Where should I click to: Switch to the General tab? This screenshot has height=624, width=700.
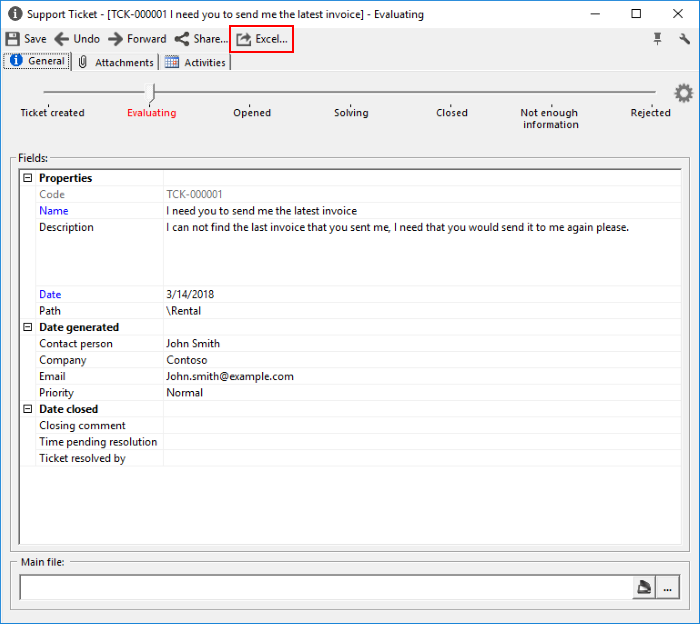[x=37, y=61]
